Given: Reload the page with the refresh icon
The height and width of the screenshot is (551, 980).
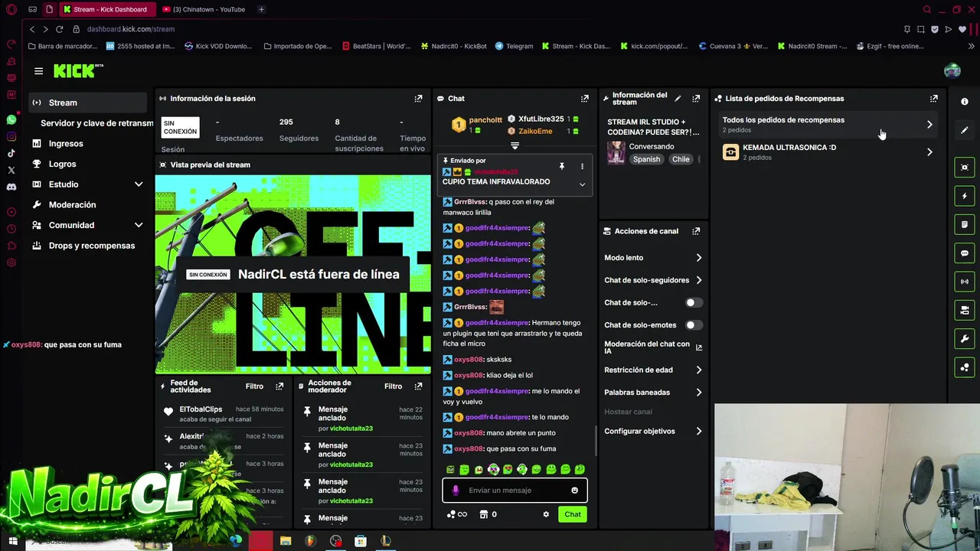Looking at the screenshot, I should [59, 29].
